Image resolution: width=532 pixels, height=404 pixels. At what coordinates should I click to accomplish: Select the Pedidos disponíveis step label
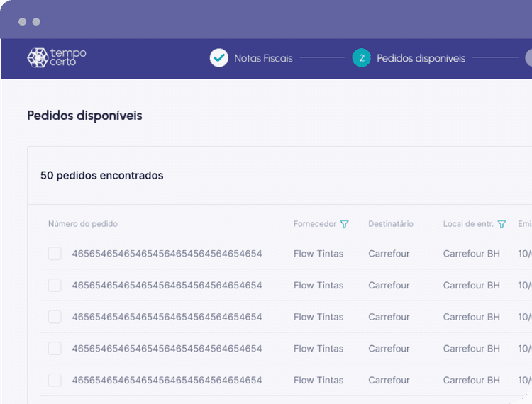point(421,58)
